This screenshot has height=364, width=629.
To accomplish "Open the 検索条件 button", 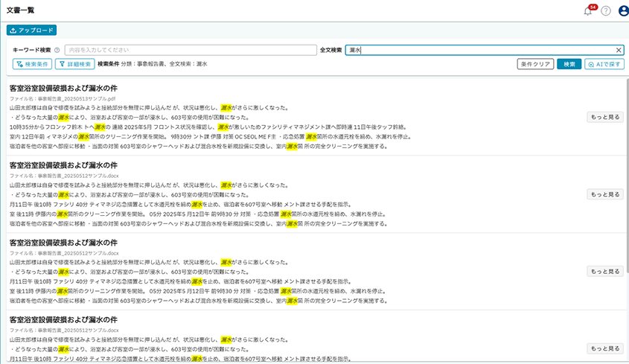I will pyautogui.click(x=32, y=64).
